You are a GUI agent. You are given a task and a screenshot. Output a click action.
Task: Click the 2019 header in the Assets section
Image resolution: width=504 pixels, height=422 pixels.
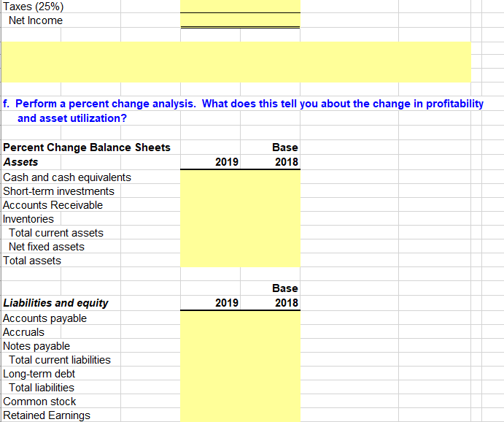pyautogui.click(x=227, y=162)
